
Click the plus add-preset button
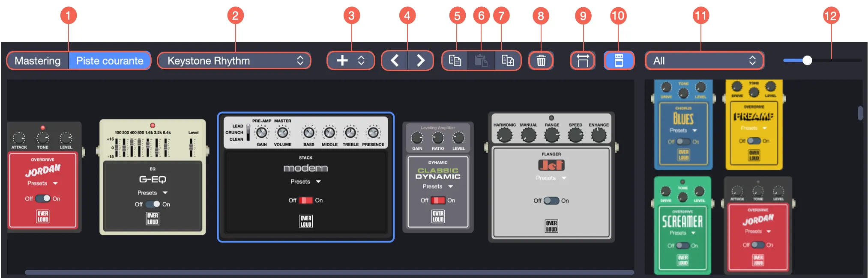point(342,61)
